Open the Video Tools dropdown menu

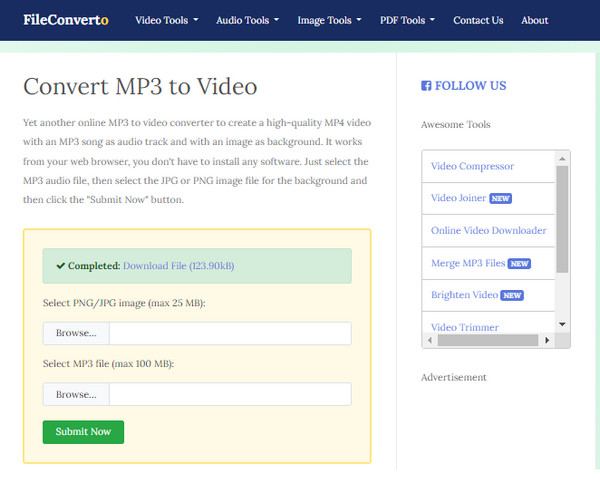166,20
